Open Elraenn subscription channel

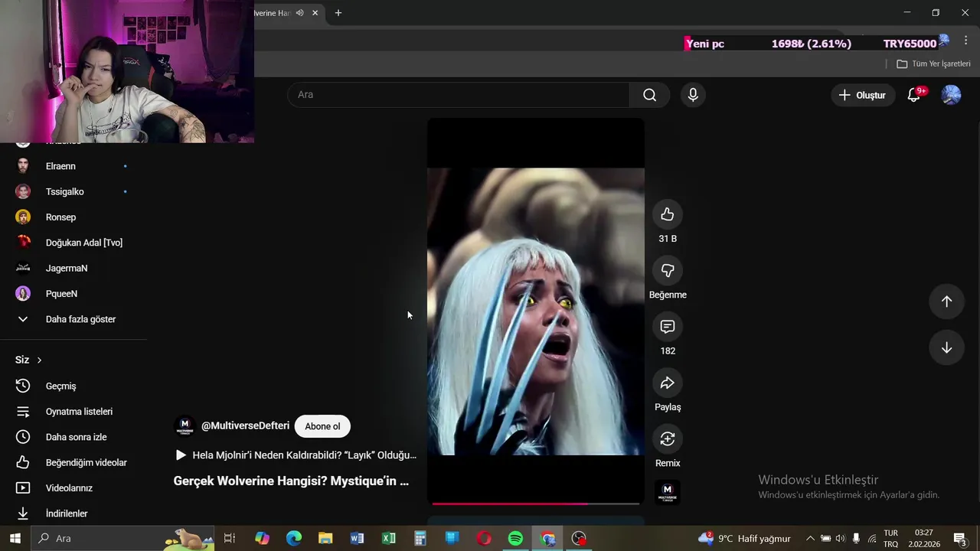pos(73,166)
